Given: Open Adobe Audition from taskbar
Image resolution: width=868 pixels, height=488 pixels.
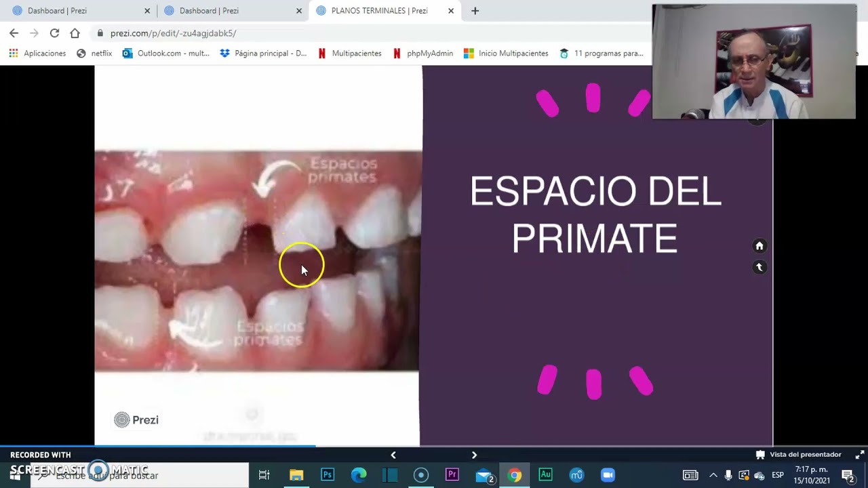Looking at the screenshot, I should pos(545,475).
